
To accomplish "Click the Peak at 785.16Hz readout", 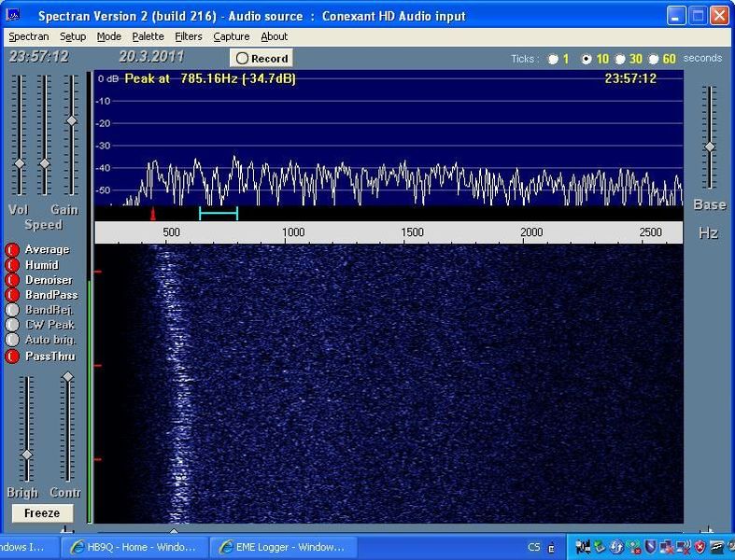I will pyautogui.click(x=210, y=78).
